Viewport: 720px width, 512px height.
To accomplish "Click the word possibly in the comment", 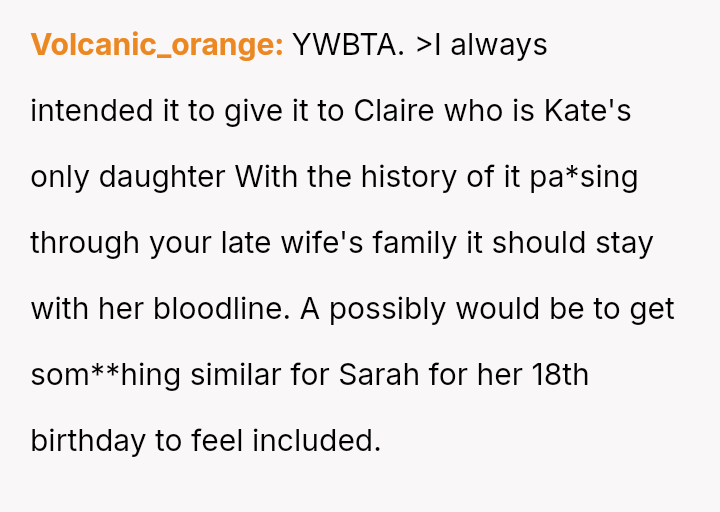I will [388, 309].
